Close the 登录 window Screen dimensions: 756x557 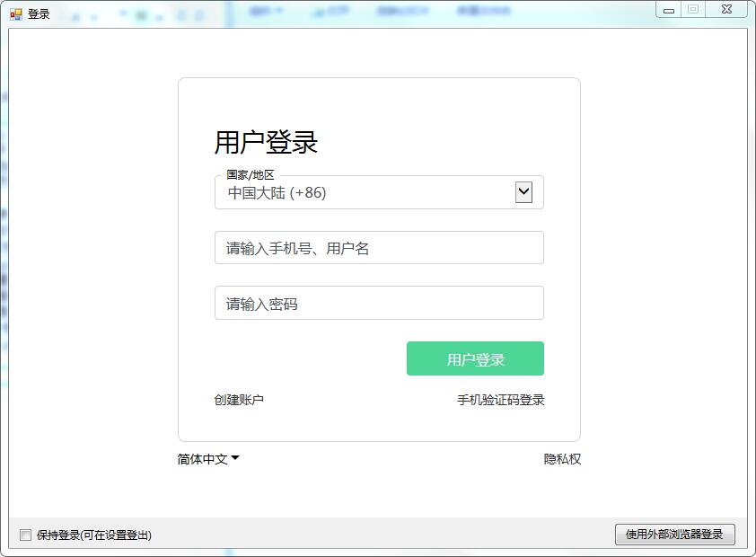(726, 10)
